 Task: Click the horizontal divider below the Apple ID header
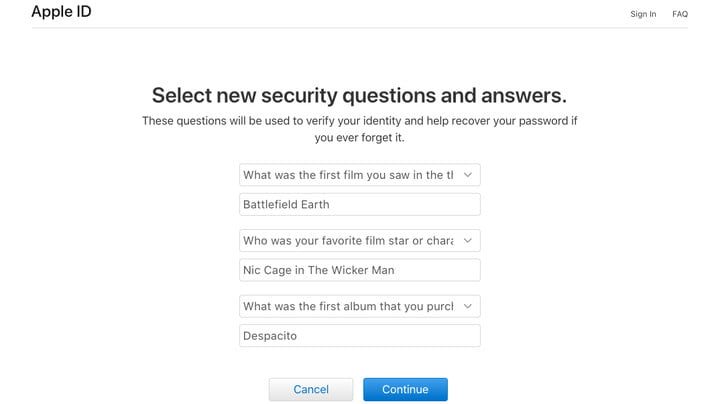pos(360,28)
